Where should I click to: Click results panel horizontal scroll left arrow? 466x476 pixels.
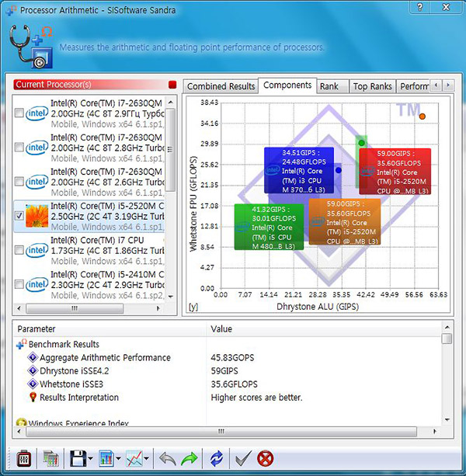click(x=19, y=432)
